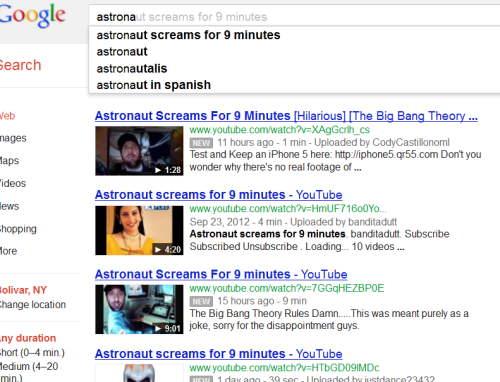Click the red 'Search' heading
This screenshot has width=500, height=382.
point(21,65)
